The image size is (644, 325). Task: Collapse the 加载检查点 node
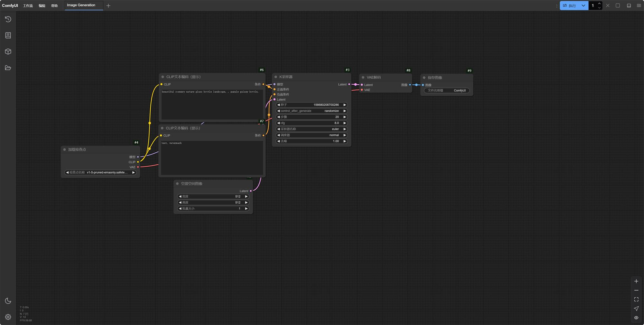coord(64,149)
